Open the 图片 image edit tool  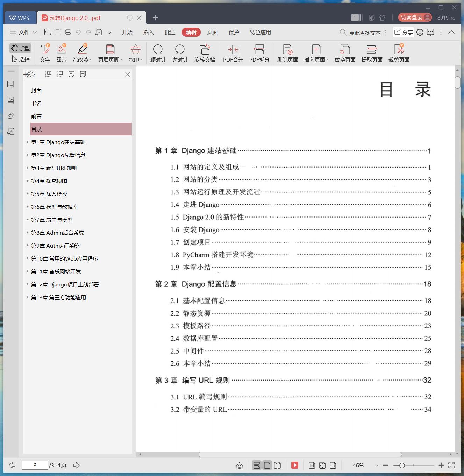[x=62, y=53]
